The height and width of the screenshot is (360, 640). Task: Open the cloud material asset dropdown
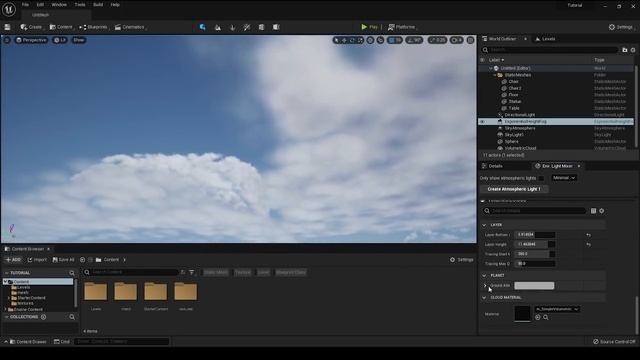pos(557,309)
